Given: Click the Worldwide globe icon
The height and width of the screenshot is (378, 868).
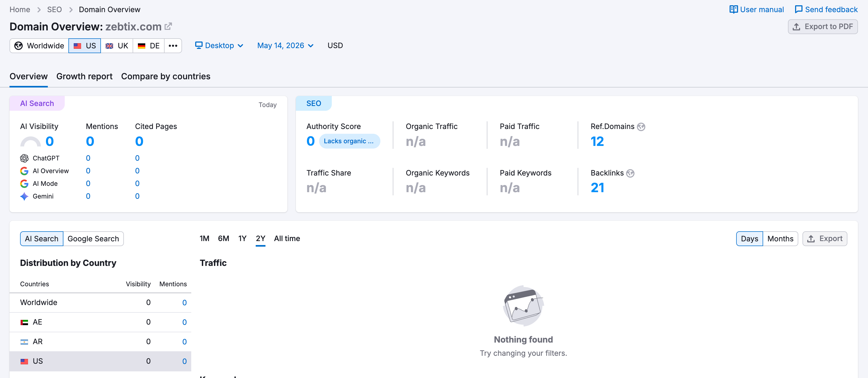Looking at the screenshot, I should pos(18,45).
